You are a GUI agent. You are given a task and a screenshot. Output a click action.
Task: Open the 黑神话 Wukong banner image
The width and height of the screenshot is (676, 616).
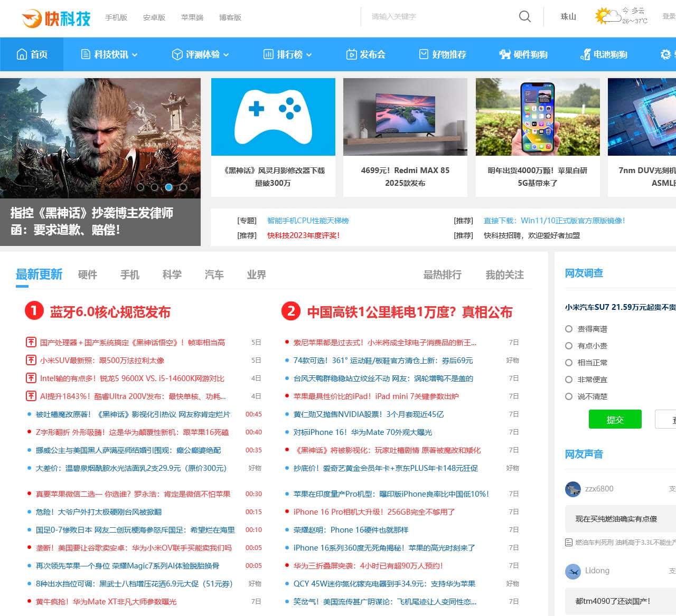(x=100, y=138)
